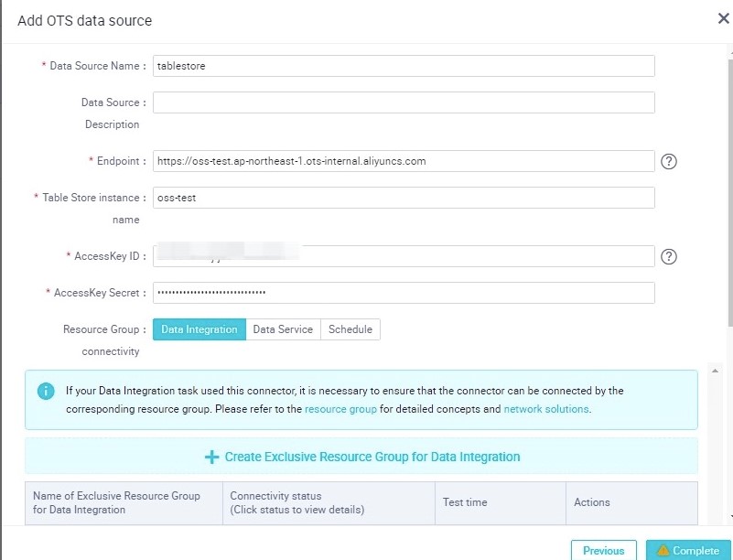Focus the Table Store instance name field
Screen dimensions: 733x560
pyautogui.click(x=404, y=198)
